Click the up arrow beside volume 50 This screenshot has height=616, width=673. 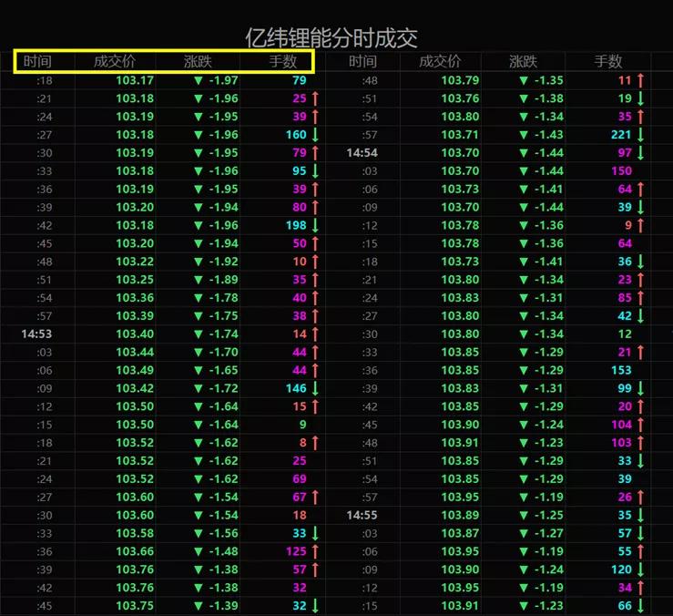pos(315,243)
